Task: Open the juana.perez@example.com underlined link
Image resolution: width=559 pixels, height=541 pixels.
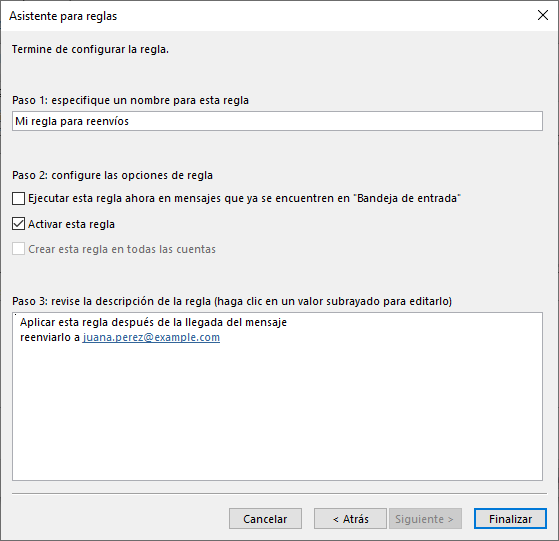Action: 151,337
